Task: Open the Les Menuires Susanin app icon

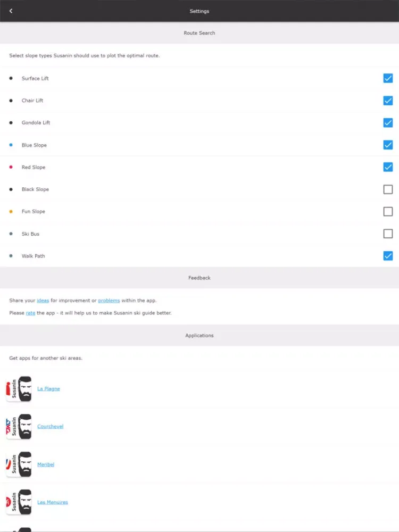Action: (x=19, y=502)
